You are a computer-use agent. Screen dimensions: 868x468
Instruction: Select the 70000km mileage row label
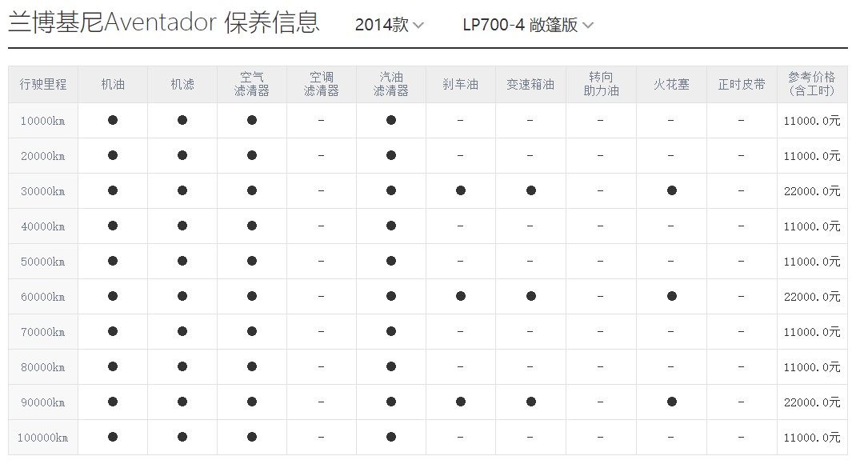[43, 332]
